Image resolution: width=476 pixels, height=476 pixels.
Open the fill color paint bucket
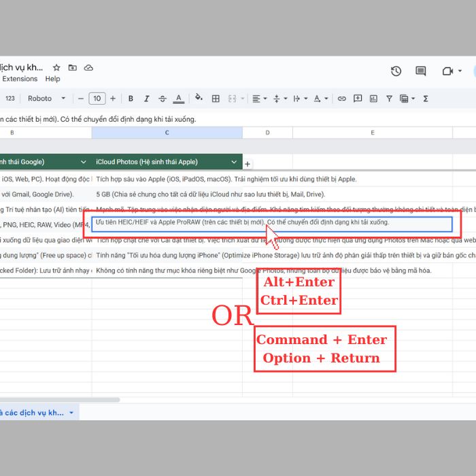point(199,98)
